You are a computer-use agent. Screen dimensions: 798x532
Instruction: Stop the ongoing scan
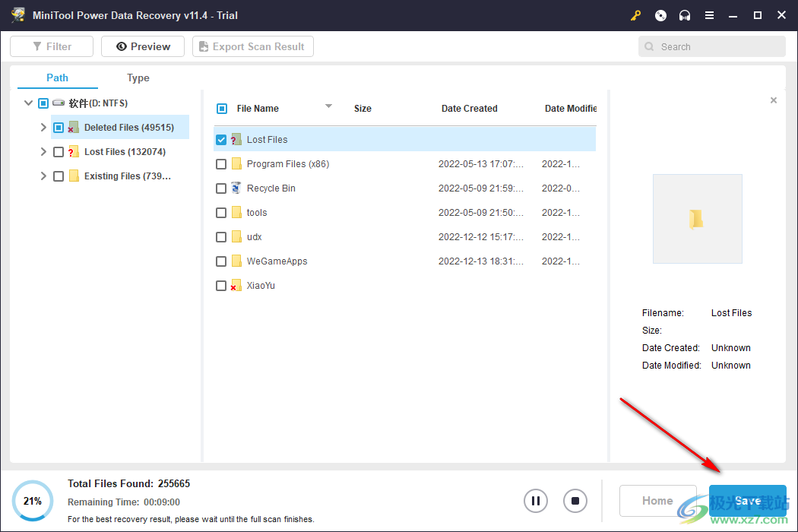[575, 501]
